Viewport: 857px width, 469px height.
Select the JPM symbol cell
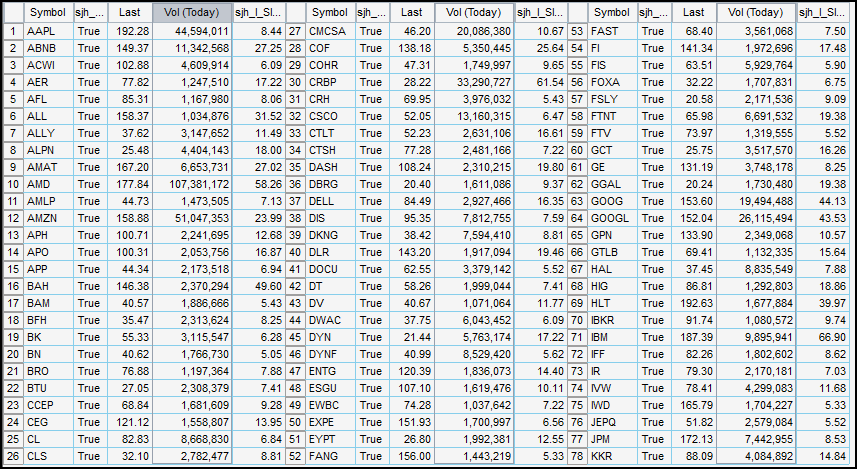coord(612,439)
